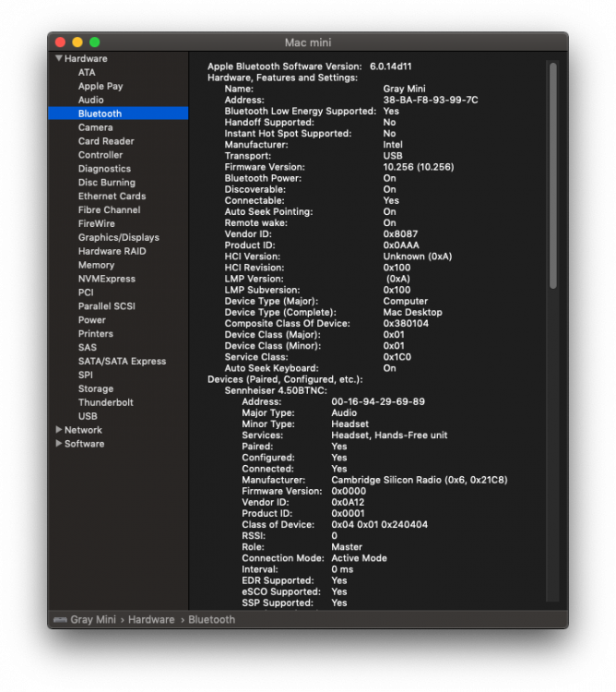Select Thunderbolt in the sidebar
616x692 pixels.
coord(105,402)
